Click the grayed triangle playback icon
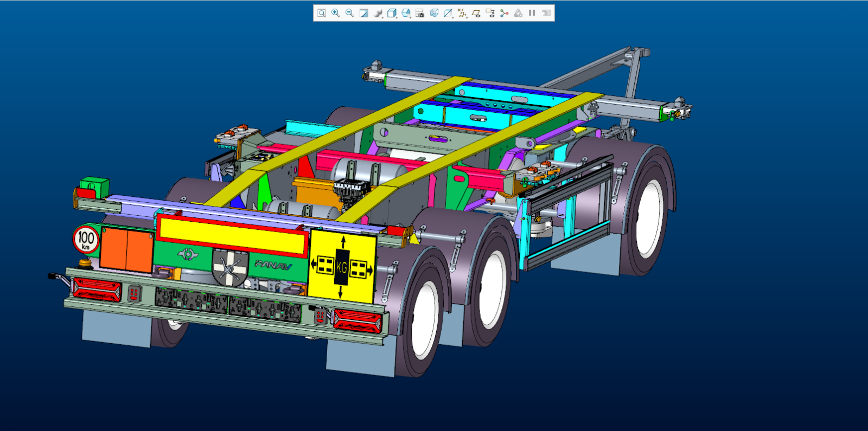Image resolution: width=868 pixels, height=431 pixels. pos(519,13)
